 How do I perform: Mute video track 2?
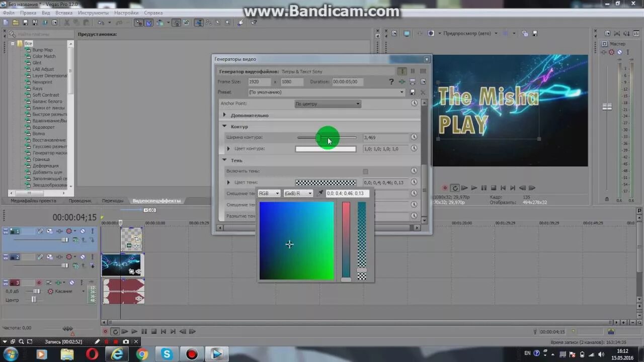[x=83, y=257]
